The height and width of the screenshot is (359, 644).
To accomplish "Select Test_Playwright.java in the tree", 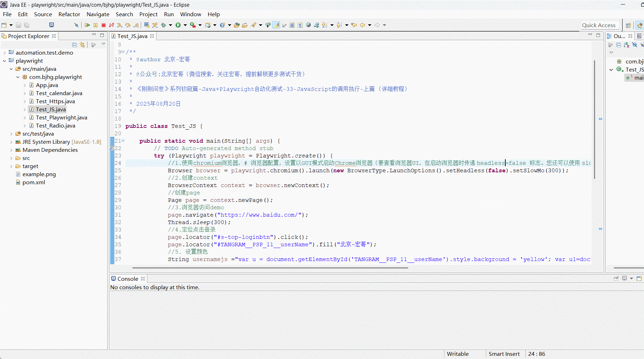I will point(61,118).
